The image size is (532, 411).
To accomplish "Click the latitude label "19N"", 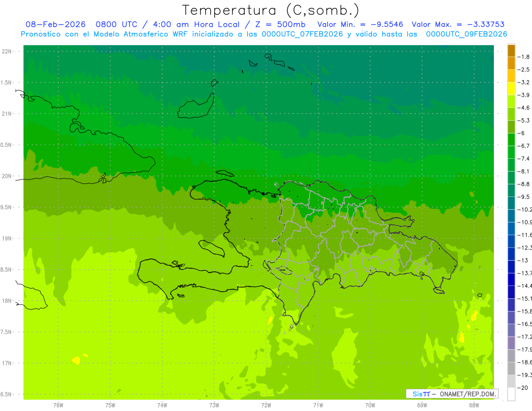I will [8, 239].
